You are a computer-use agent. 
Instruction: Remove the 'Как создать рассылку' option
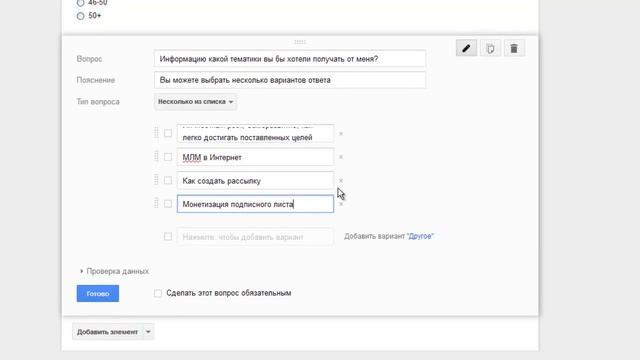click(341, 180)
